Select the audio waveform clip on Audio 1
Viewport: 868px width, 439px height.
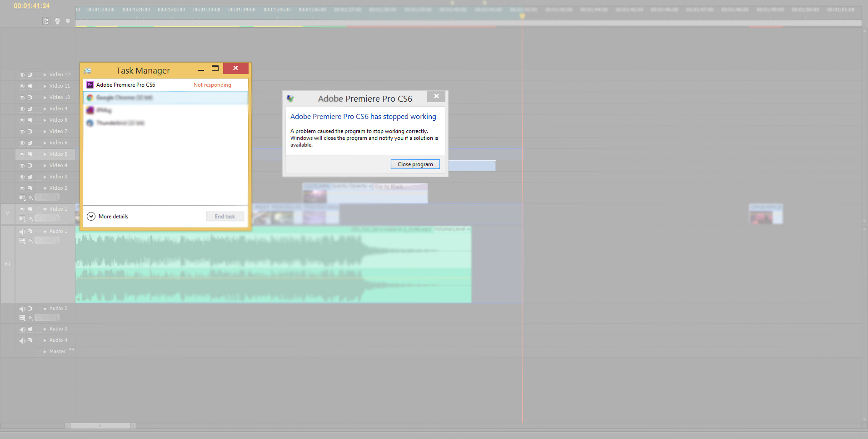pos(274,265)
